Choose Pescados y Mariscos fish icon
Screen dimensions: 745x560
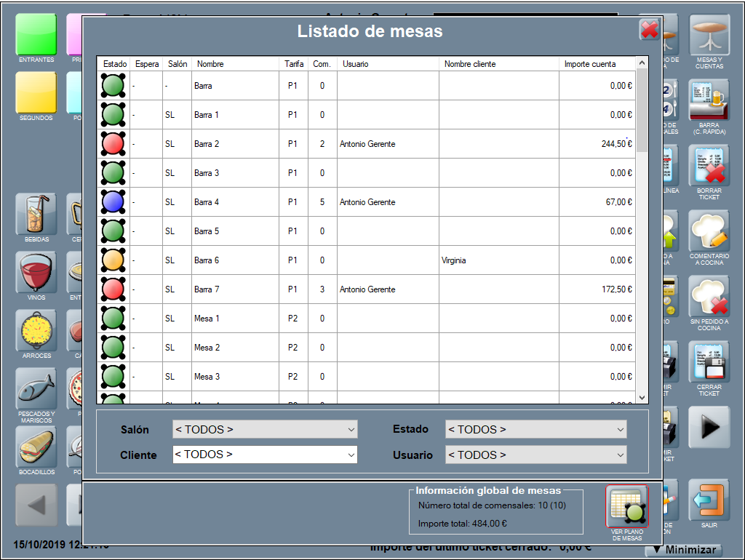click(36, 389)
